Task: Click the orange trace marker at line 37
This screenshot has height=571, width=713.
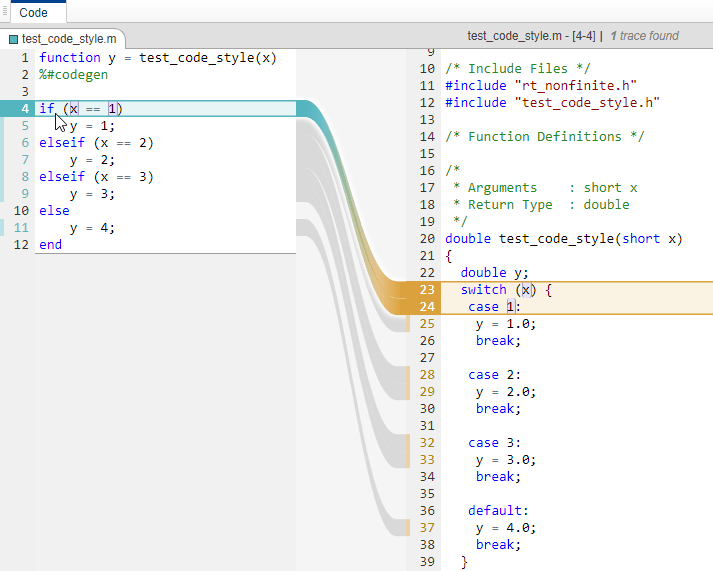Action: (x=408, y=528)
